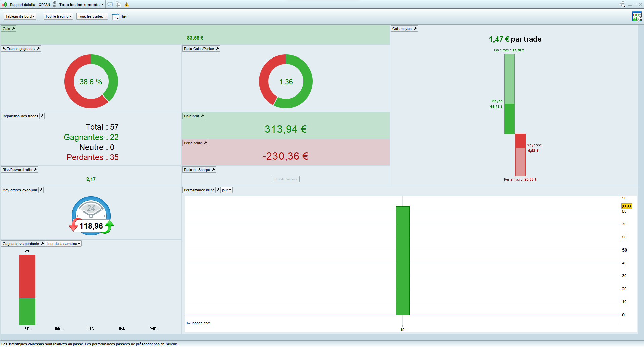This screenshot has width=644, height=347.
Task: Click the yellow warning triangle icon
Action: (127, 5)
